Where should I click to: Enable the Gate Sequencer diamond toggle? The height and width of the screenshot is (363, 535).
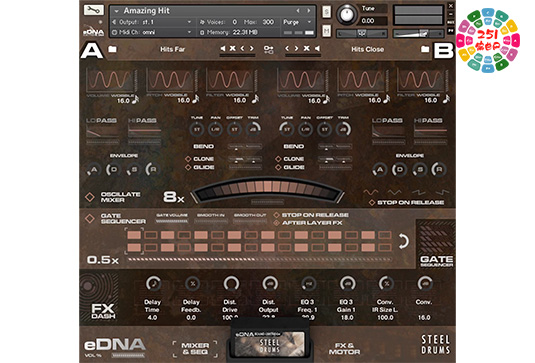(90, 218)
